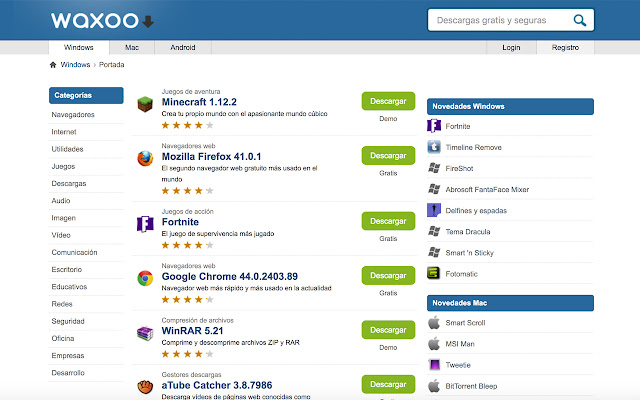Switch to the Windows tab
This screenshot has height=400, width=640.
coord(79,47)
